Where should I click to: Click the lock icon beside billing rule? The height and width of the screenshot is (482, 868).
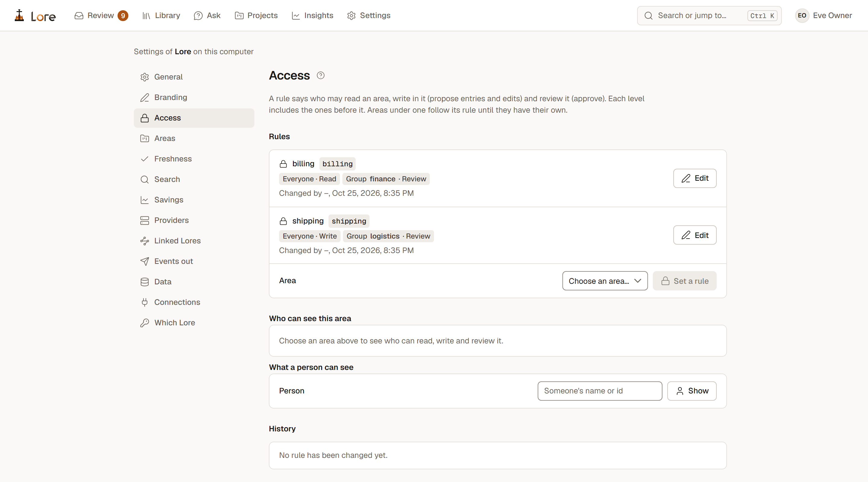click(x=283, y=164)
